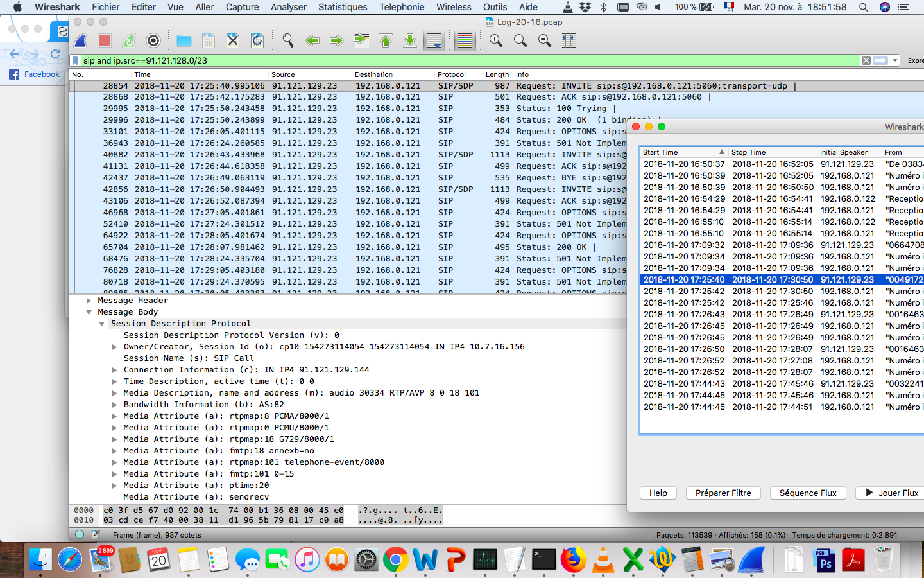Toggle auto-scroll during live capture
Viewport: 924px width, 578px height.
pos(434,40)
